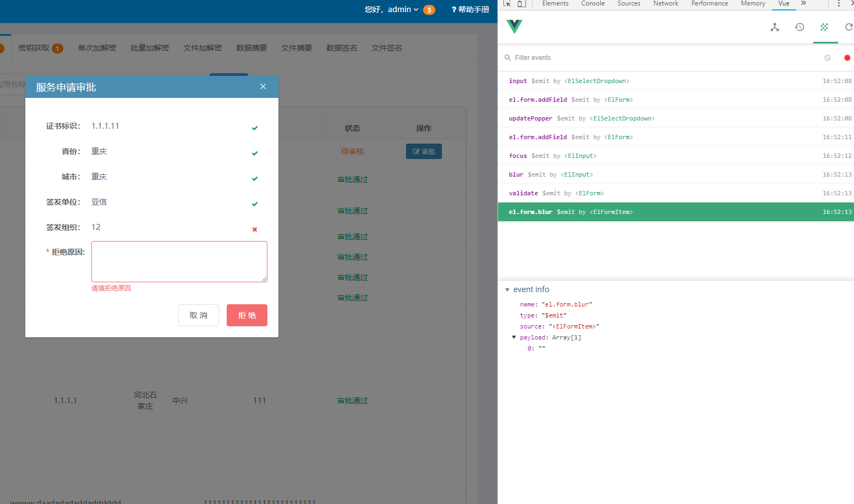Clear the Vue events log icon
The image size is (854, 504).
(828, 58)
